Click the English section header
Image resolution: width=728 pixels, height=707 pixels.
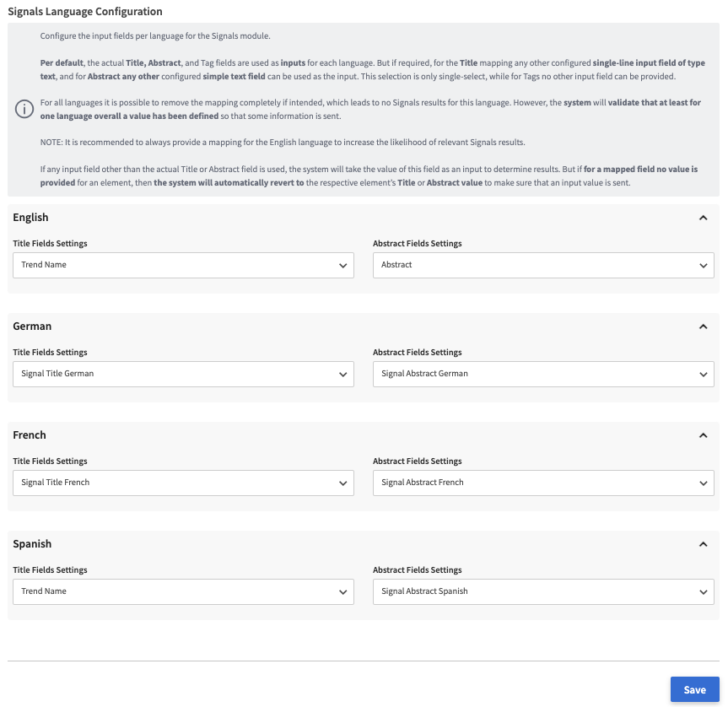point(31,218)
